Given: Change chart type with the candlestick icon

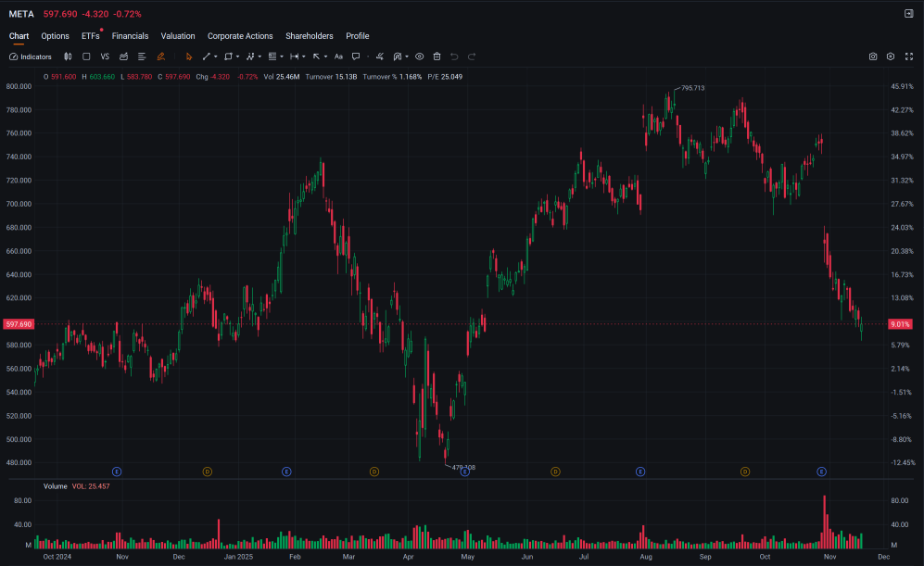Looking at the screenshot, I should pyautogui.click(x=68, y=57).
